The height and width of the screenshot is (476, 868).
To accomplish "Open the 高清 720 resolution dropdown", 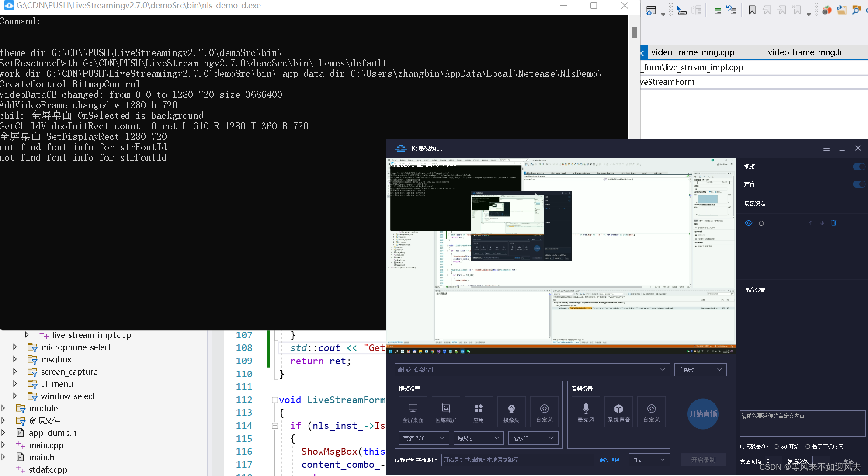I will point(424,438).
